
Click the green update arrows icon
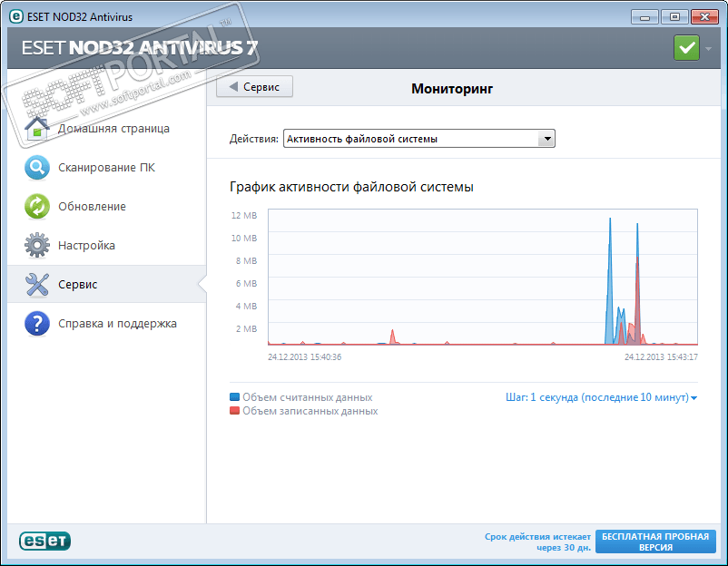37,207
